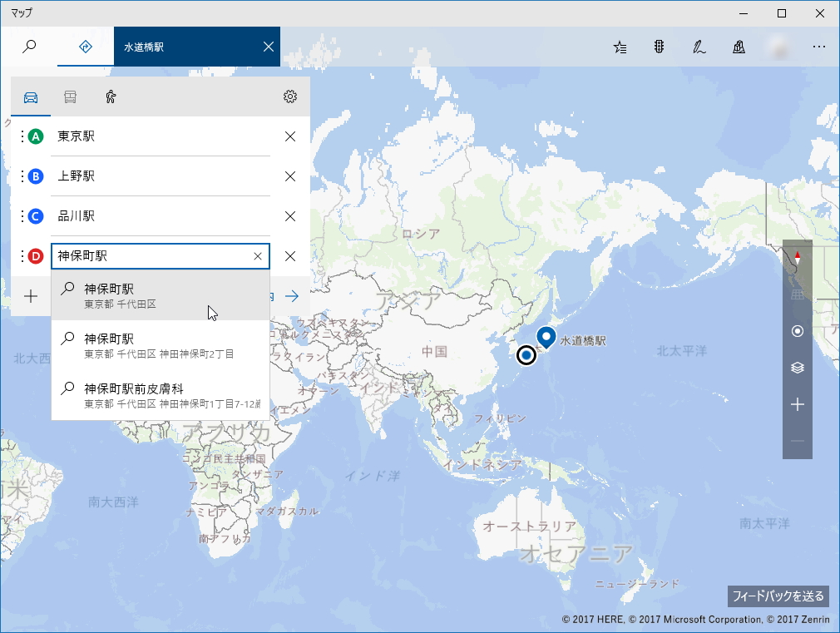Open the search panel with the magnifier
This screenshot has width=840, height=633.
pos(30,47)
